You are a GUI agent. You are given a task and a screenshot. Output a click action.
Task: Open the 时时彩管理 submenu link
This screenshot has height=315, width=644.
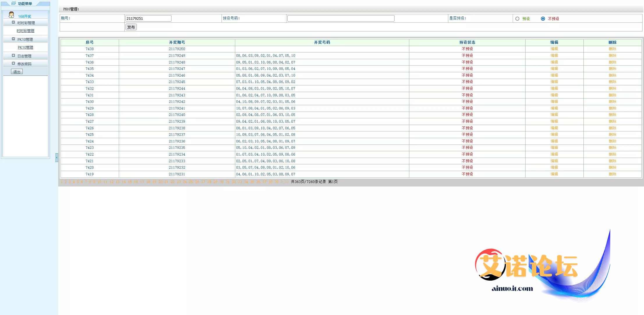pos(25,31)
